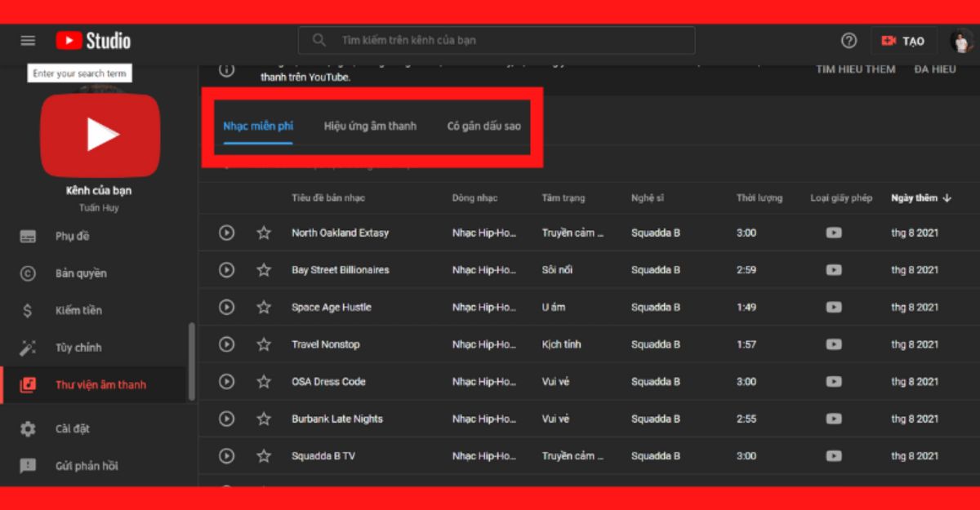
Task: Dismiss the notice with ĐÃ HIỂU
Action: [935, 69]
